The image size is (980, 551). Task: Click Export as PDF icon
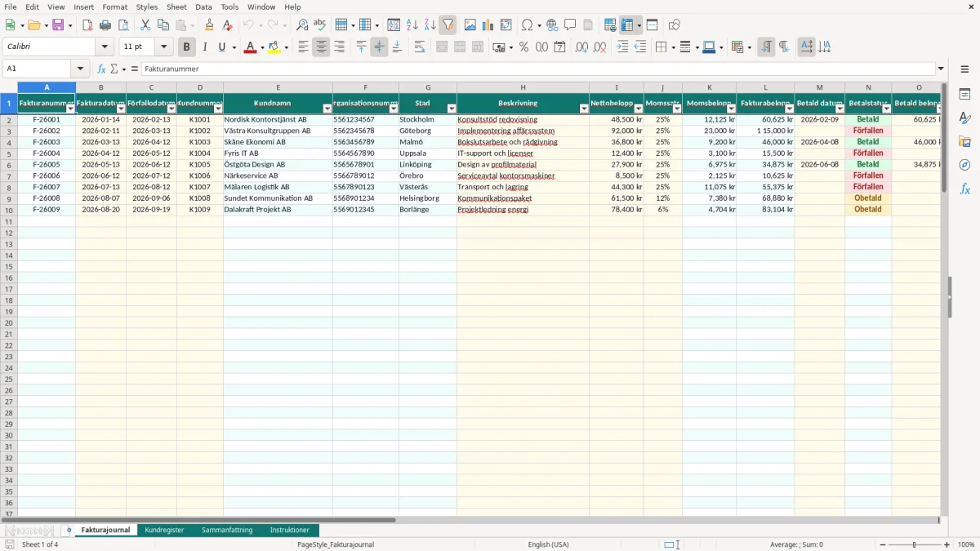[x=87, y=25]
